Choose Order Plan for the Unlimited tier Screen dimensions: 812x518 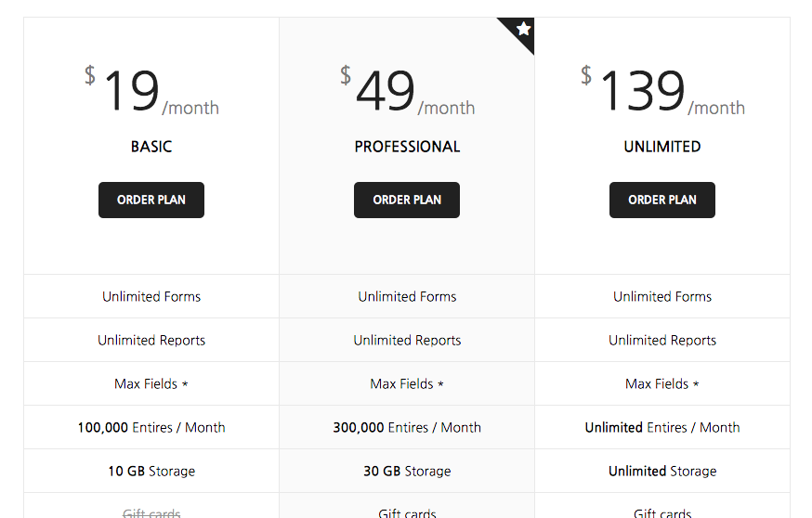[661, 200]
